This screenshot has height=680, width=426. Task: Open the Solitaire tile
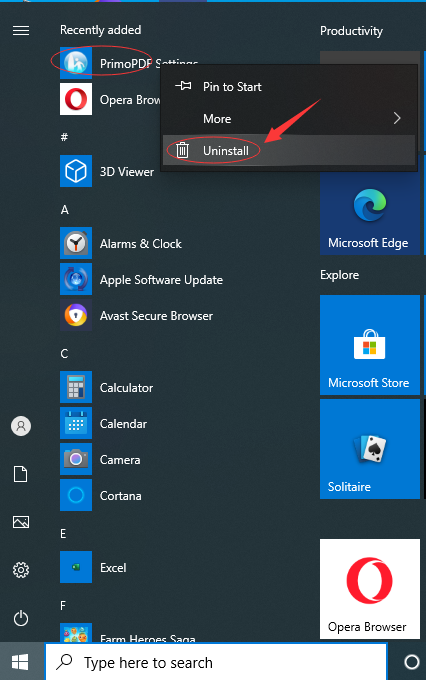370,449
